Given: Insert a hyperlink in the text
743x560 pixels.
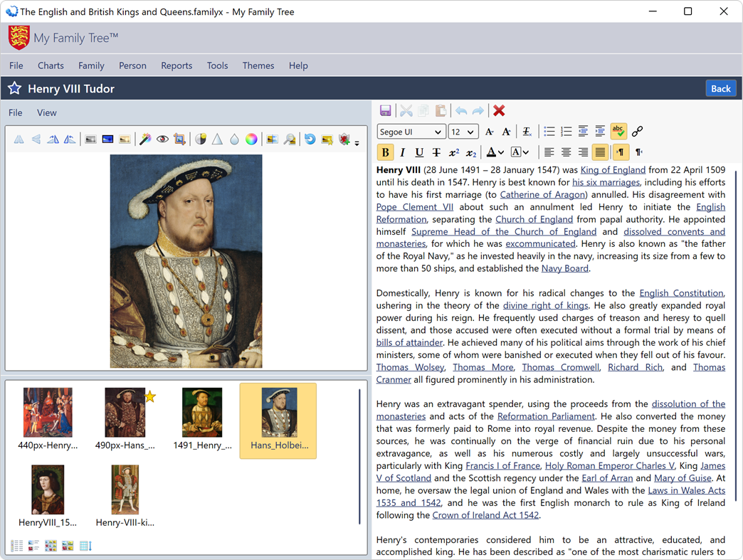Looking at the screenshot, I should (x=638, y=131).
